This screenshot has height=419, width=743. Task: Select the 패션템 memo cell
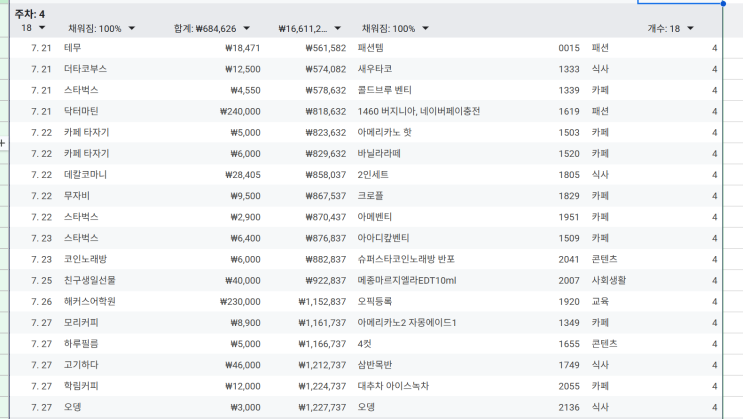tap(371, 48)
